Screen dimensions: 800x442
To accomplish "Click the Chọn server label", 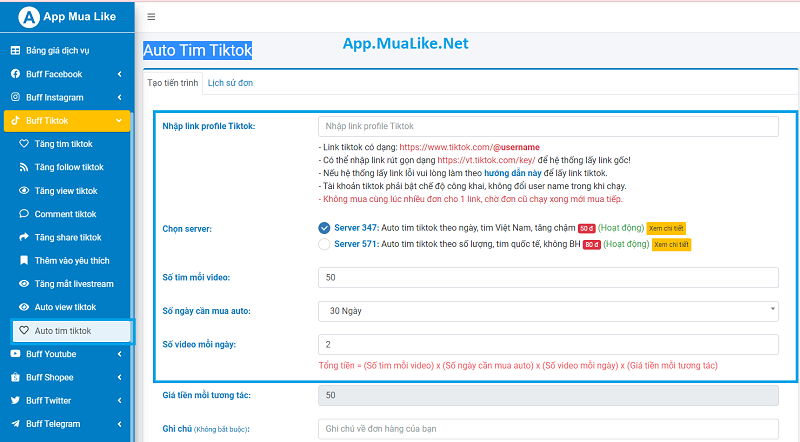I will point(187,229).
